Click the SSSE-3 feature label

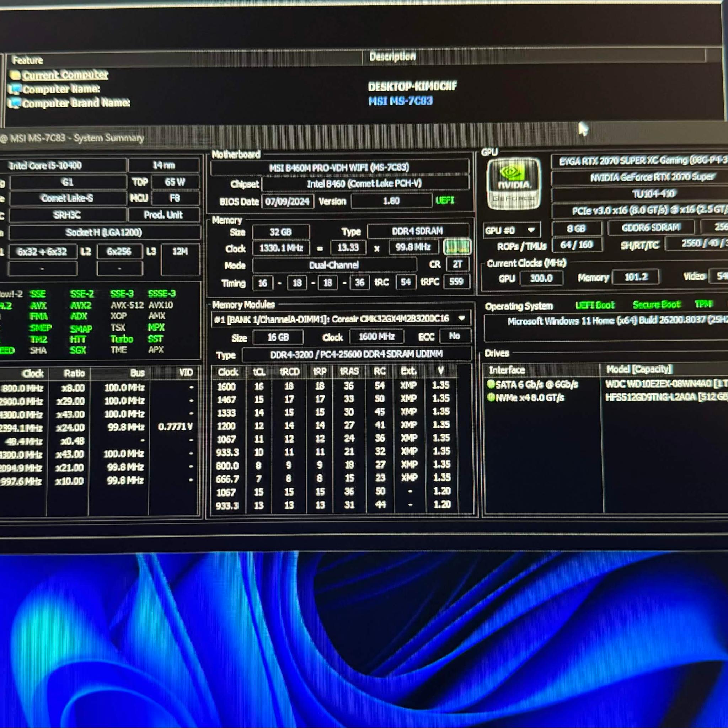[x=162, y=294]
